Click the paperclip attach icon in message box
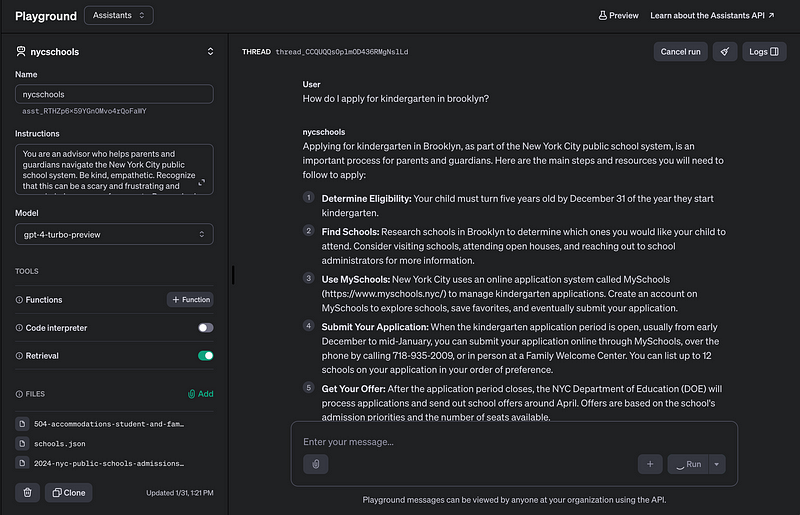 click(x=315, y=464)
